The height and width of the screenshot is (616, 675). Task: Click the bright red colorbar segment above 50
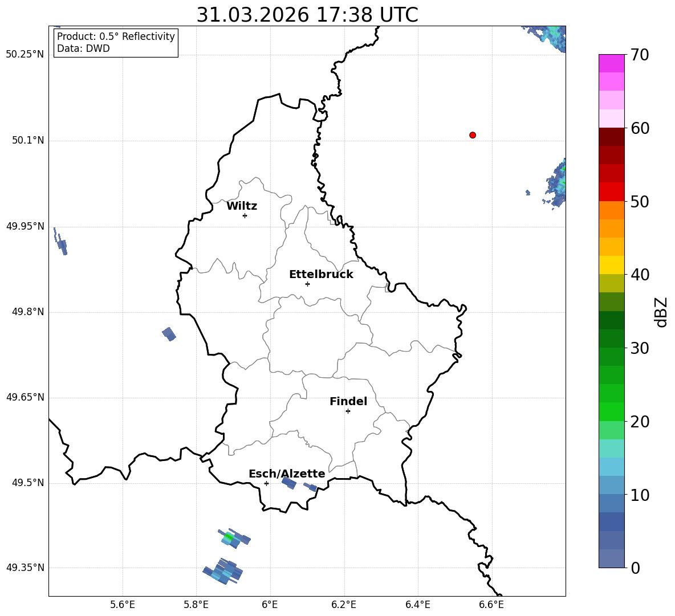[x=611, y=192]
